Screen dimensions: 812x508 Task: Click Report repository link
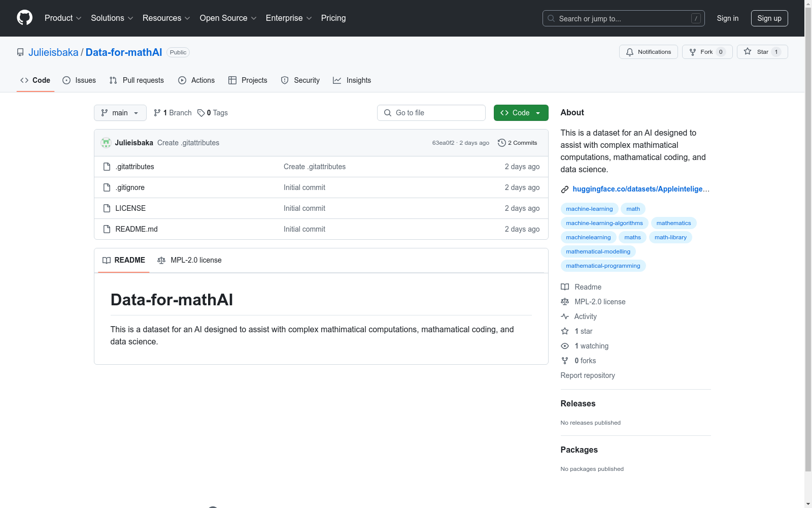588,375
